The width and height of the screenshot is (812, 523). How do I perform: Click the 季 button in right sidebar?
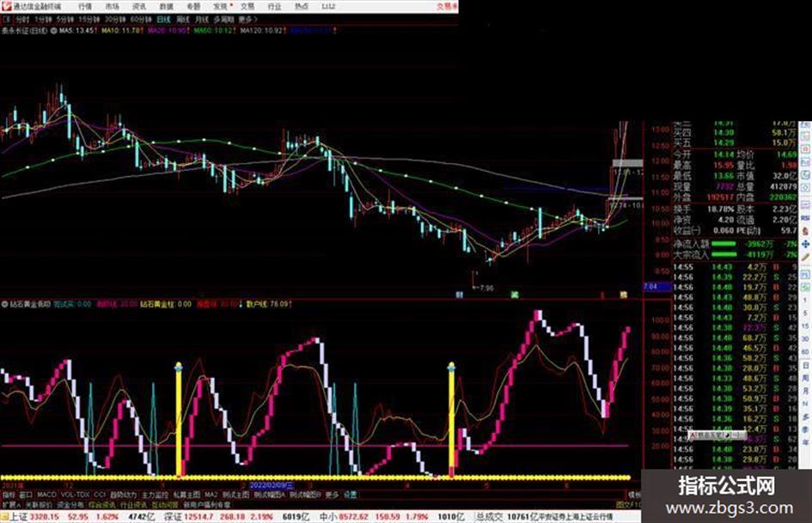coord(805,429)
